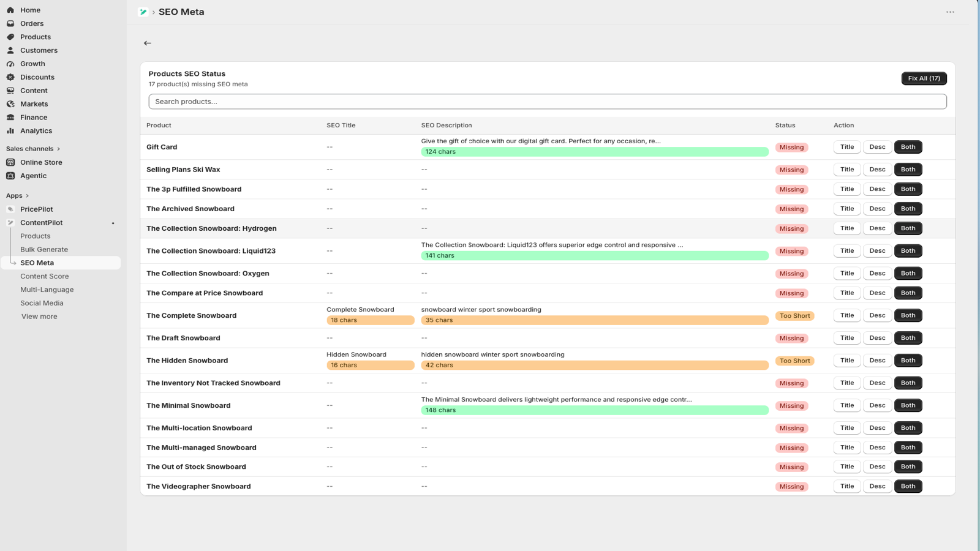Click the Orders inbox icon
Screen dimensions: 980x551
(10, 23)
